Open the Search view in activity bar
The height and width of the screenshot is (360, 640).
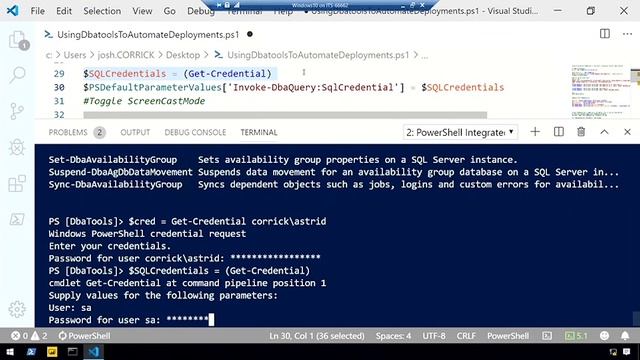point(17,75)
